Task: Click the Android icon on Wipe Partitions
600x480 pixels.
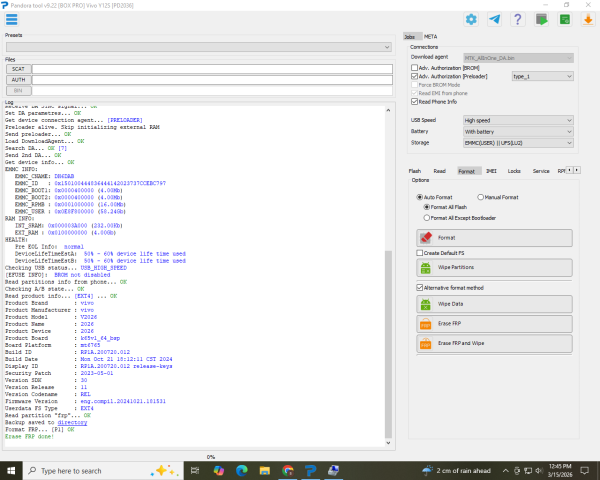Action: [426, 268]
